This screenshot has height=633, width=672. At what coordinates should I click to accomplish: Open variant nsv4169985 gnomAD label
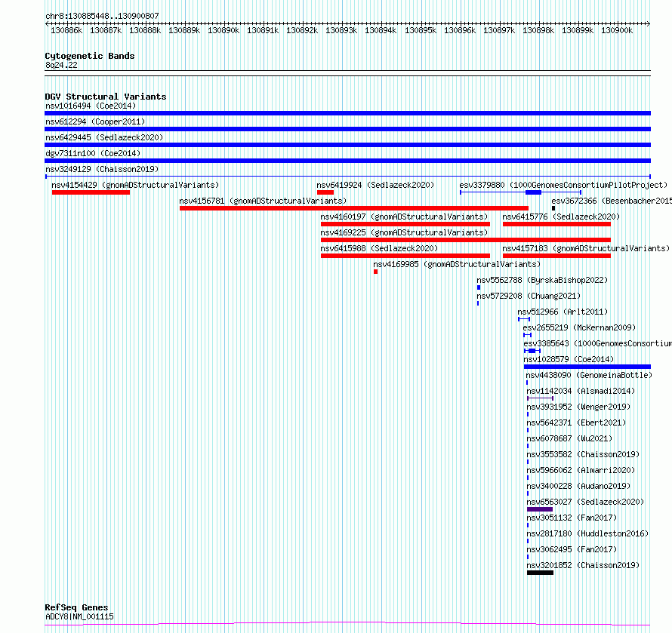point(457,264)
